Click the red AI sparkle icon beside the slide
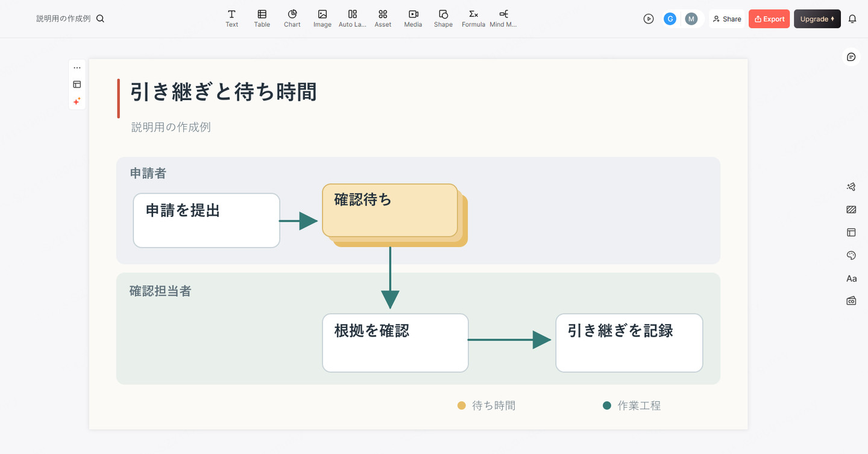Screen dimensions: 868x454 coord(77,101)
